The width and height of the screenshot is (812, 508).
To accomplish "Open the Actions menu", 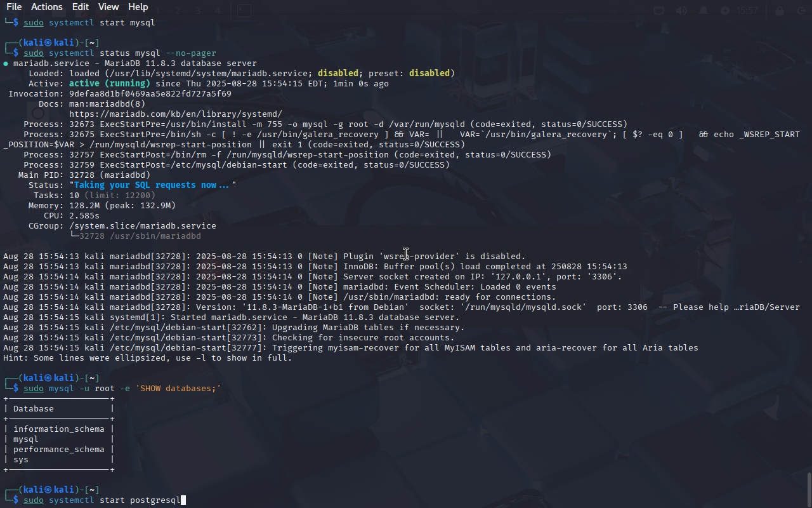I will point(47,7).
